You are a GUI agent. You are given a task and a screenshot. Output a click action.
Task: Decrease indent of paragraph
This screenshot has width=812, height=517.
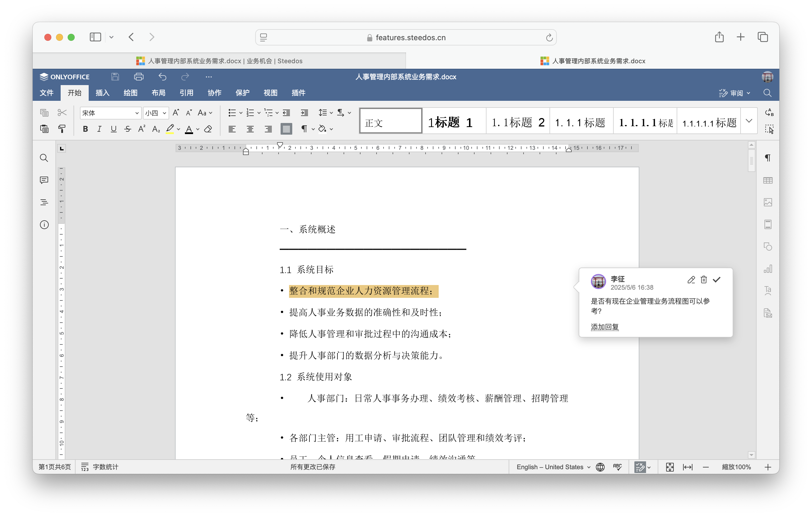(x=287, y=112)
